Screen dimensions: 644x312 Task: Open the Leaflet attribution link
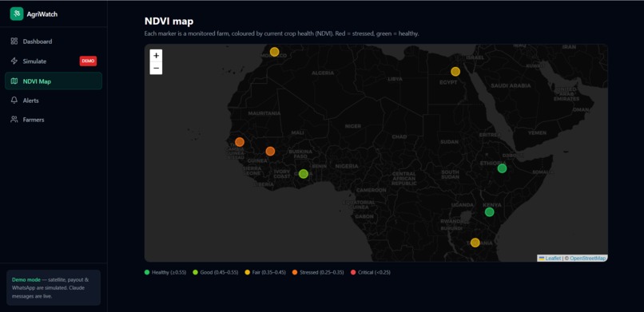pos(550,259)
